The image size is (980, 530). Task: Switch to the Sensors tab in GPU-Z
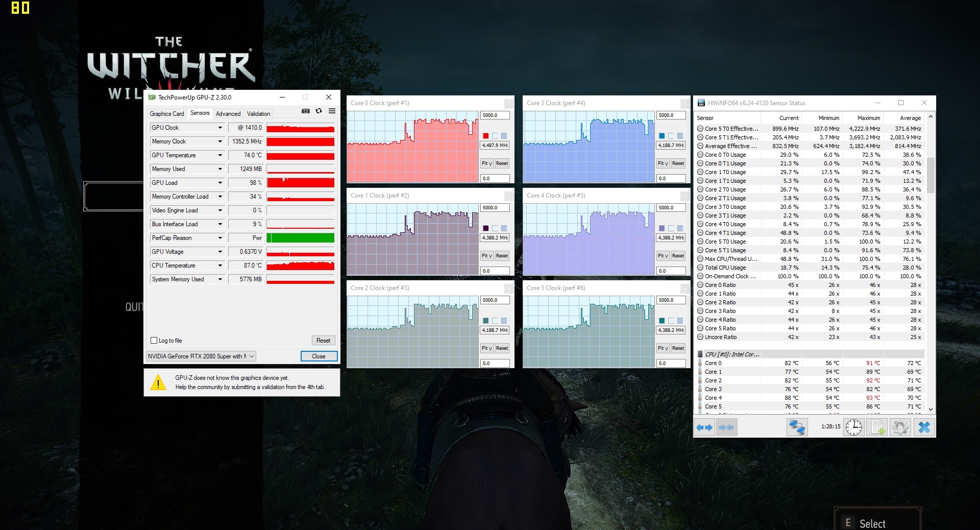tap(200, 113)
